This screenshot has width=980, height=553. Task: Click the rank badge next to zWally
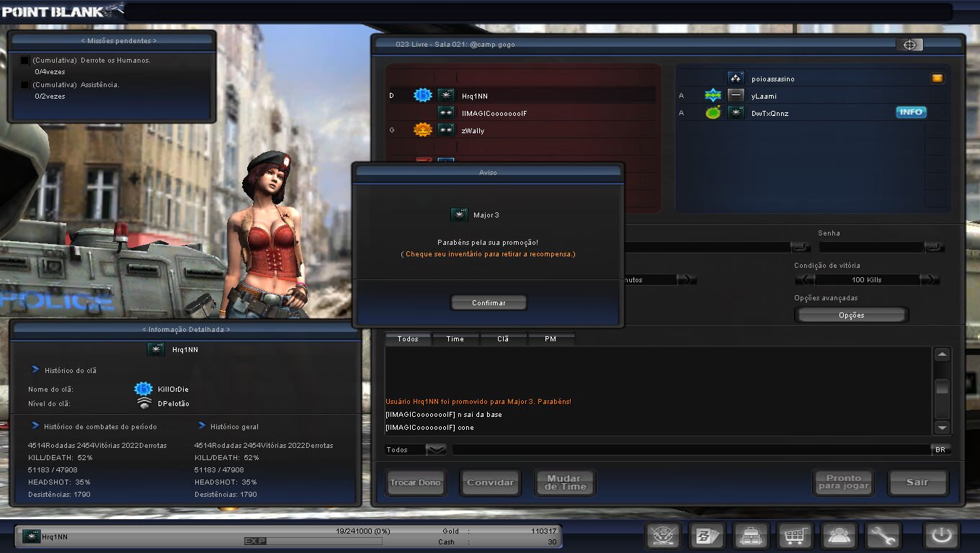tap(446, 130)
